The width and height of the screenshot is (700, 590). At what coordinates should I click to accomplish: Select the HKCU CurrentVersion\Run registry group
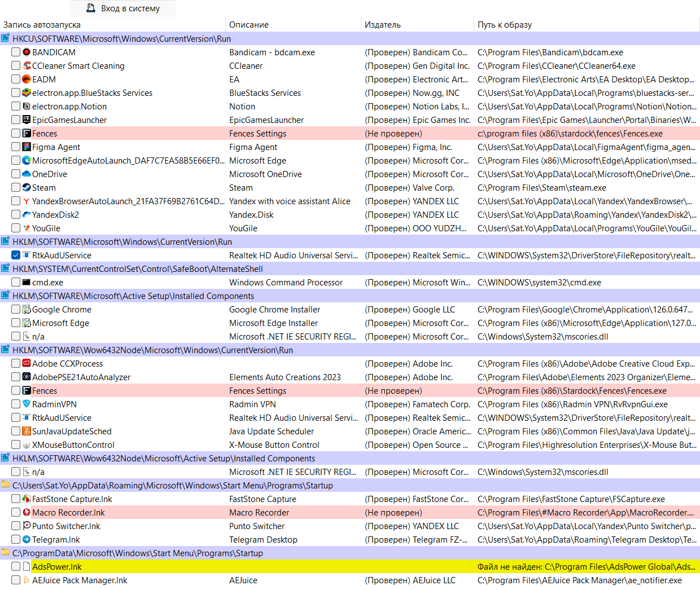tap(350, 38)
